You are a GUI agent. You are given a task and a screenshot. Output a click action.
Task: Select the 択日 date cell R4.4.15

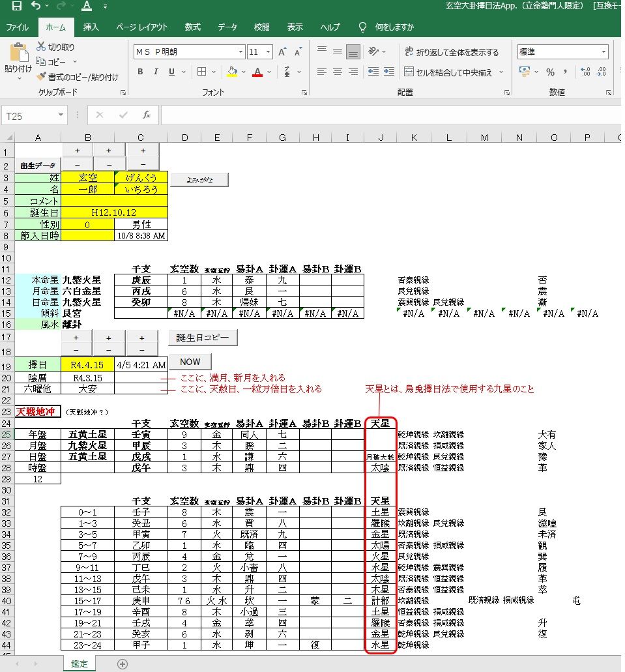[x=87, y=365]
